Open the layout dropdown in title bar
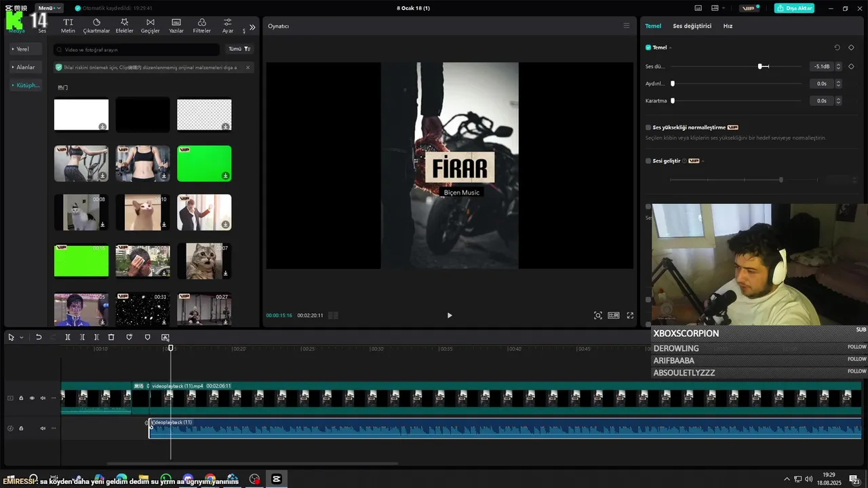 click(x=718, y=8)
